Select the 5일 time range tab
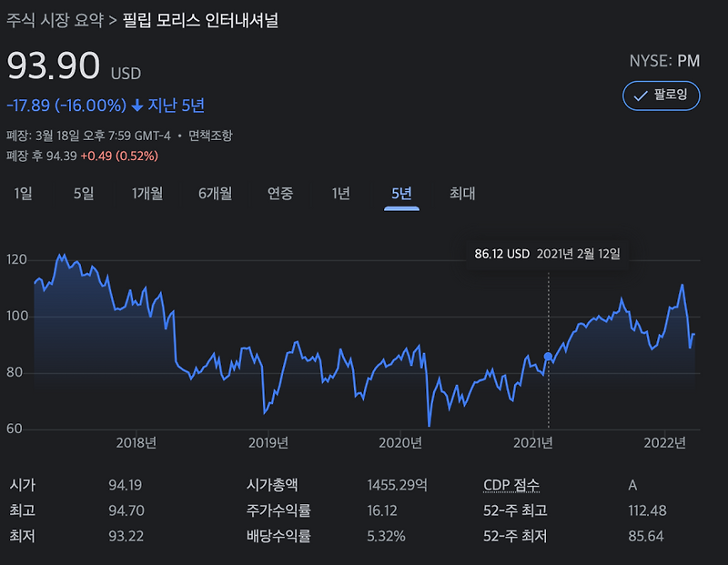 click(x=84, y=193)
